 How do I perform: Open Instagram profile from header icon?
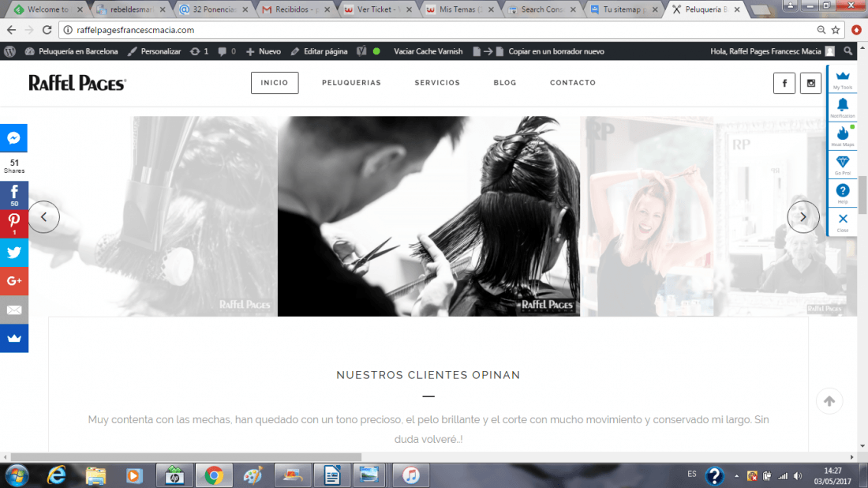point(810,83)
